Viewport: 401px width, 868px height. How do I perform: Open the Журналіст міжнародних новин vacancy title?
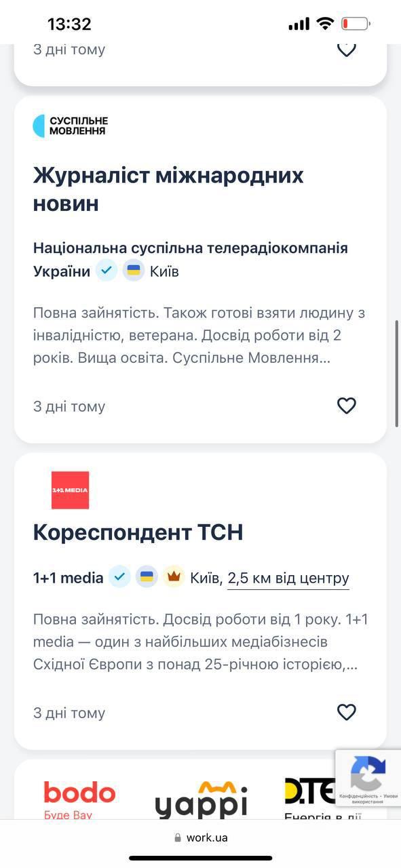coord(168,189)
